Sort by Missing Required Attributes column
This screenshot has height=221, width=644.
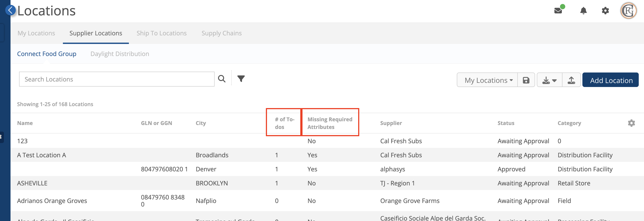click(330, 123)
